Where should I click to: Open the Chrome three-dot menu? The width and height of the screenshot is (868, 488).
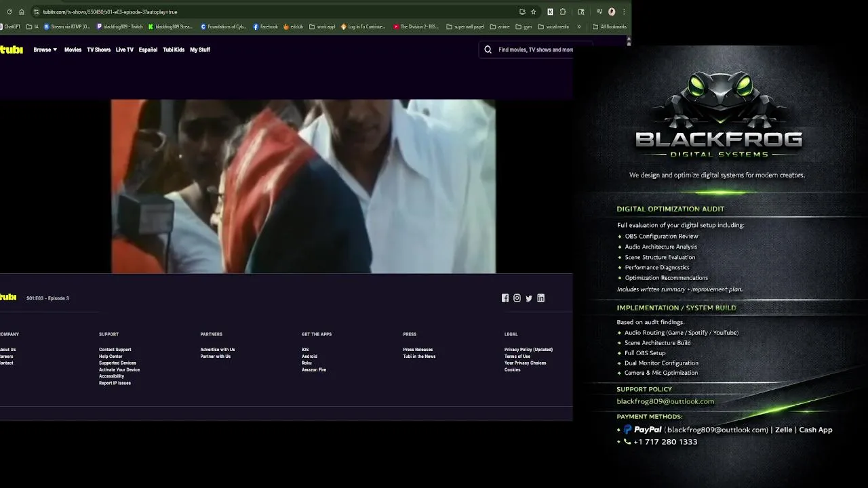coord(624,12)
